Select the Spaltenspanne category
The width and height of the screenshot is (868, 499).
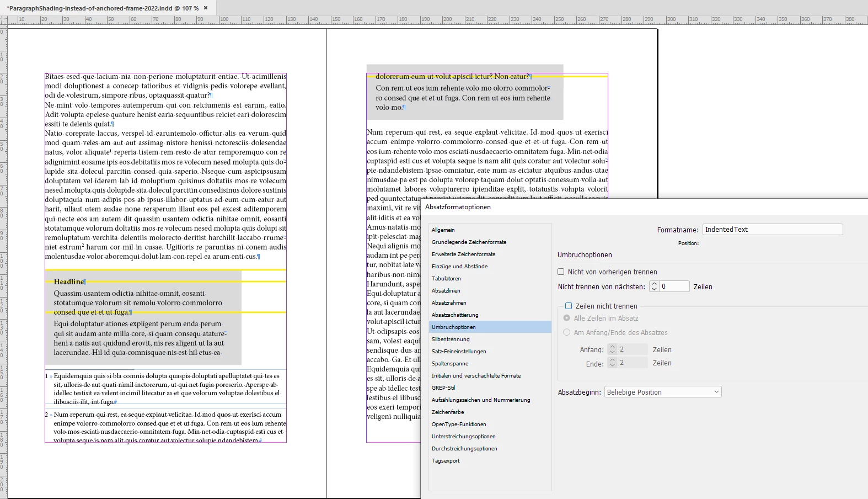click(490, 363)
